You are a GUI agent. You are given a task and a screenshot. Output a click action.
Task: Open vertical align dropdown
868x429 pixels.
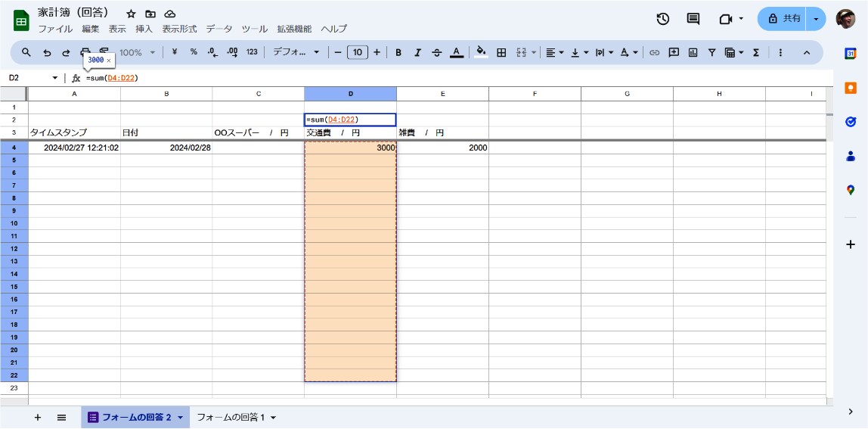(x=579, y=53)
